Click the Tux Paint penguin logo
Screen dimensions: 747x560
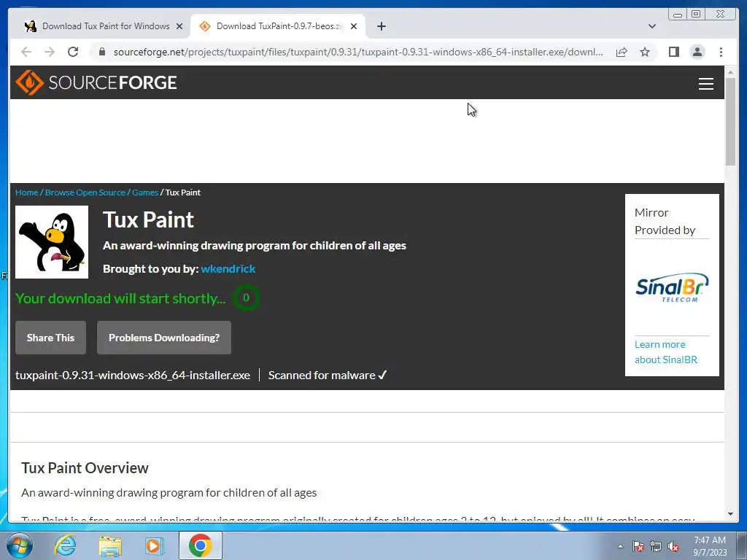click(52, 242)
